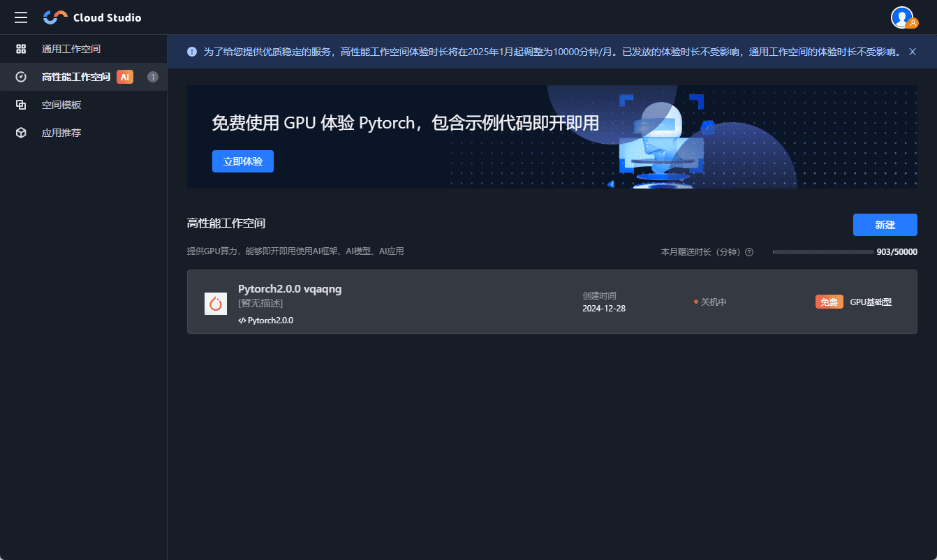Click the info icon in notice banner

(x=192, y=52)
